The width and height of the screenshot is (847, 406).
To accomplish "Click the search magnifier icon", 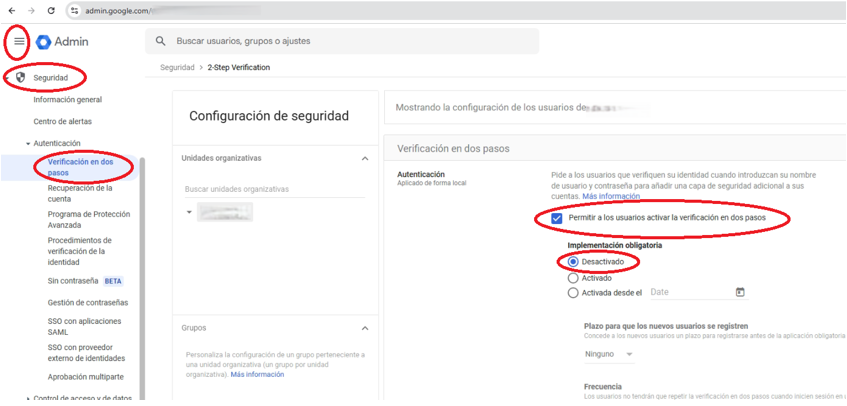I will pyautogui.click(x=160, y=41).
